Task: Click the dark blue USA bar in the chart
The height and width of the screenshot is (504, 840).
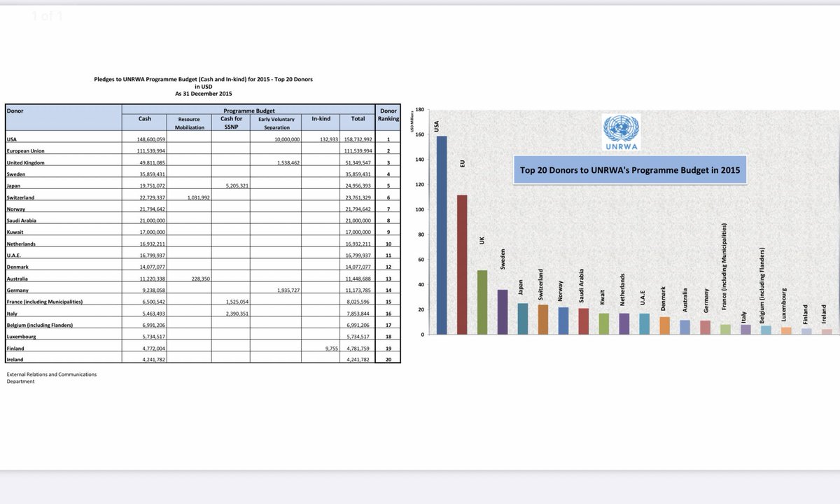Action: 442,235
